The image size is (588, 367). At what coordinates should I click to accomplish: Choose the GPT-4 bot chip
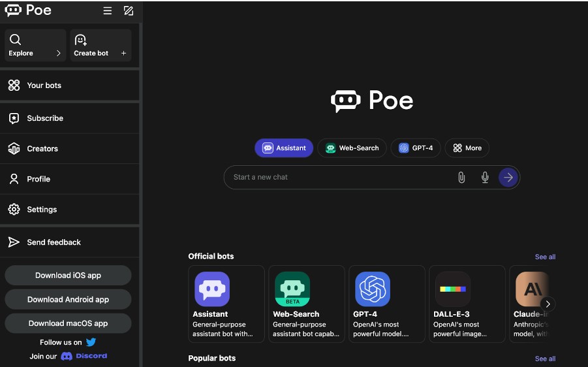[x=416, y=148]
